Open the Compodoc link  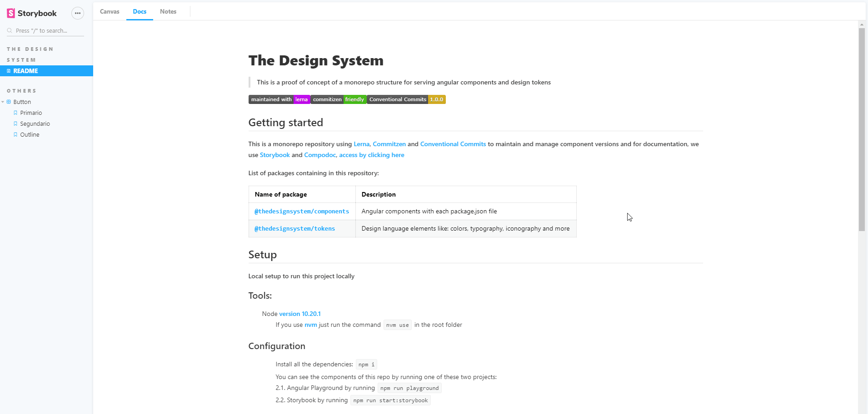(x=320, y=155)
